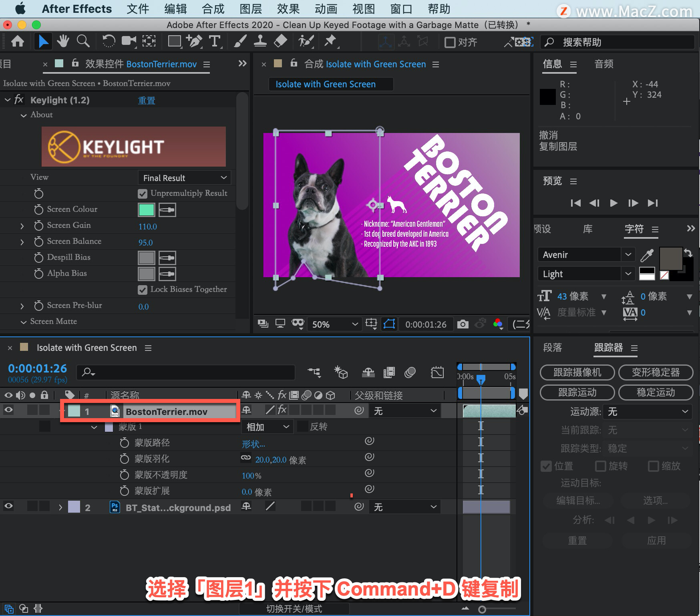Image resolution: width=700 pixels, height=616 pixels.
Task: Open the Avenir font family dropdown
Action: tap(586, 255)
